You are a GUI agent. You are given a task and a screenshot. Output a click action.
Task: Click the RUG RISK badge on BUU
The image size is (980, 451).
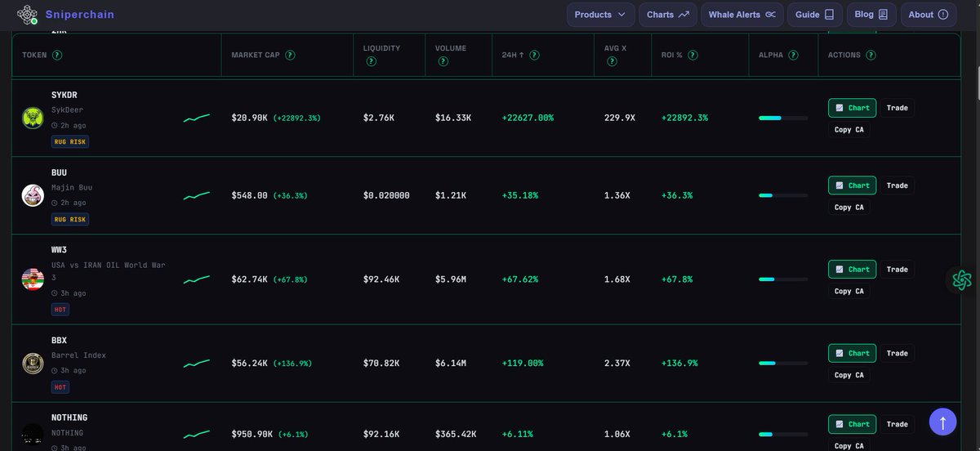point(70,219)
